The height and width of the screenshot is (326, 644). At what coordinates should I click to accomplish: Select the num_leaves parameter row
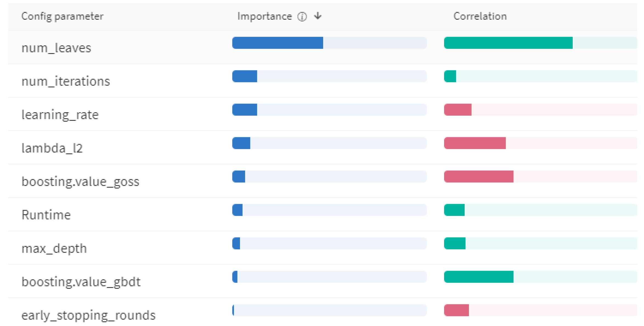[56, 48]
